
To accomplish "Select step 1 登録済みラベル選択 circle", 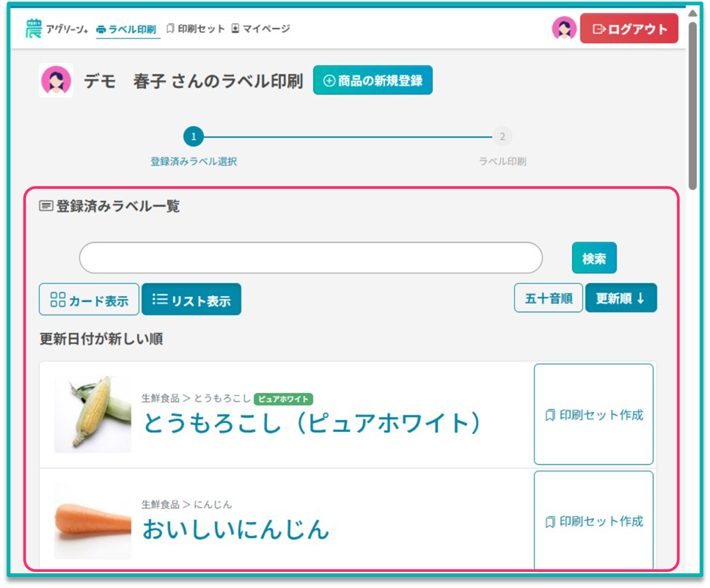I will (193, 136).
